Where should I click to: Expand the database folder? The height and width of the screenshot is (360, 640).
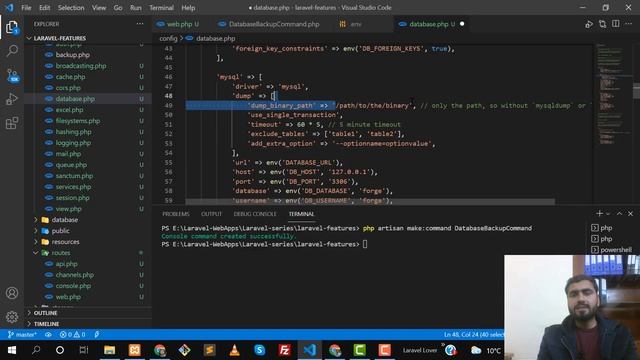click(64, 220)
